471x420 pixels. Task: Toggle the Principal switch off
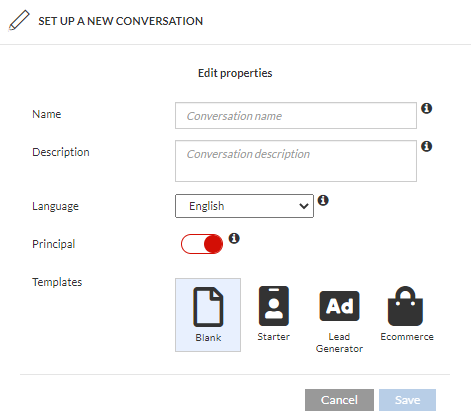point(202,244)
